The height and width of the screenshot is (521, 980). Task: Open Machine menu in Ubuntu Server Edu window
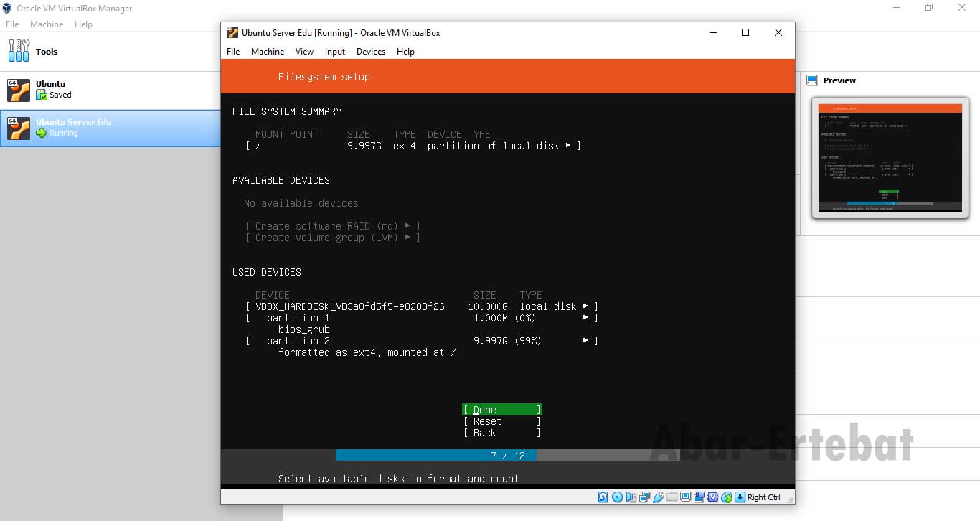coord(268,52)
